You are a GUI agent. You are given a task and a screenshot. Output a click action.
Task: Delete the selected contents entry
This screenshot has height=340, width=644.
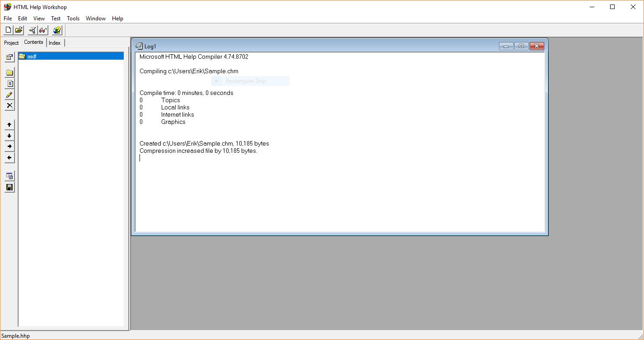pyautogui.click(x=9, y=105)
